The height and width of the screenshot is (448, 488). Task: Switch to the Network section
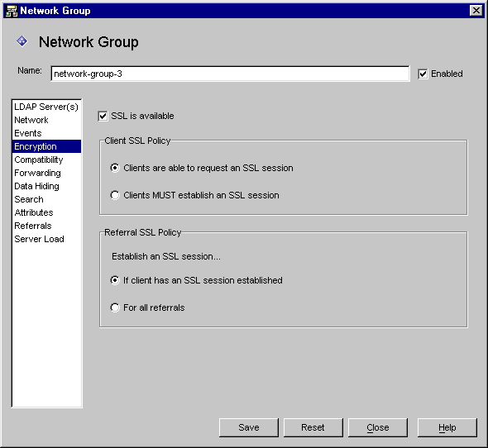[x=46, y=120]
